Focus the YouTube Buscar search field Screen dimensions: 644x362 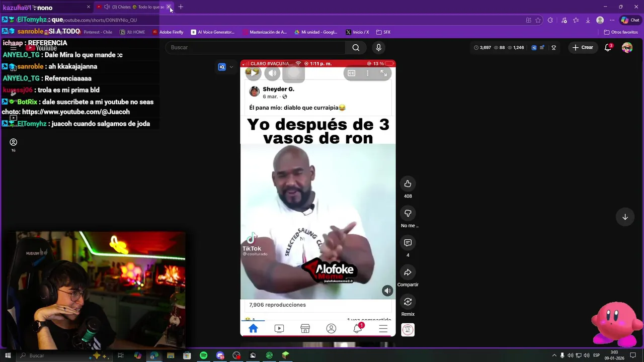pos(255,47)
